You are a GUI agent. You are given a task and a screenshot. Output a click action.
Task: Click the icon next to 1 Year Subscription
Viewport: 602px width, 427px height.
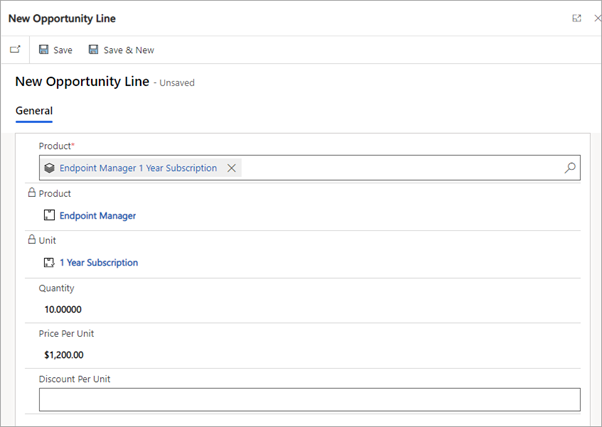pos(49,263)
